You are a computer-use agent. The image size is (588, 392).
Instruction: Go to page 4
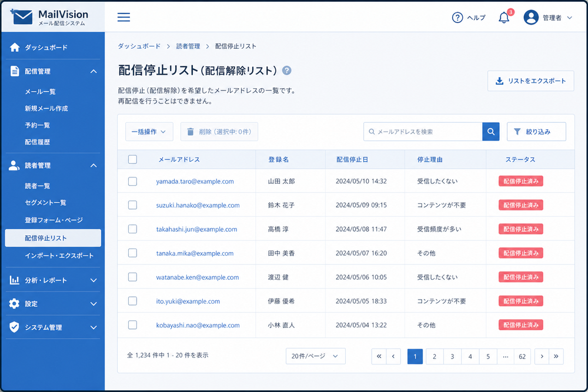[470, 356]
